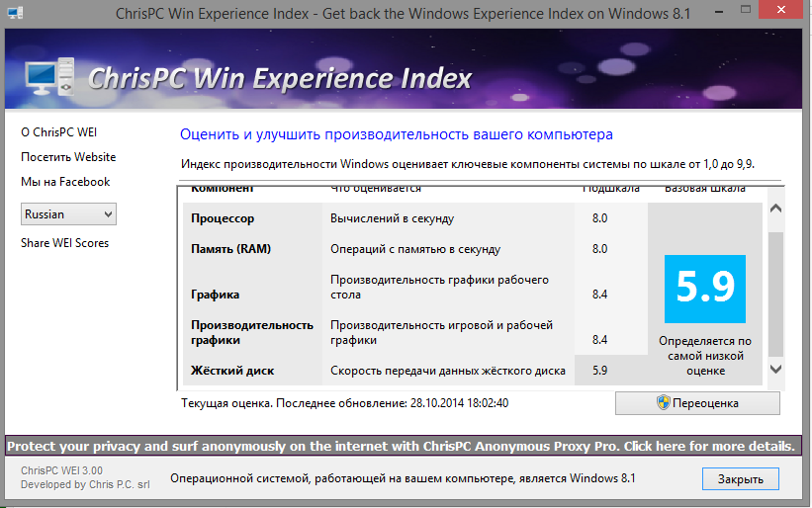Click the 5.9 subscore for Жёсткий диск
The width and height of the screenshot is (812, 508).
pos(599,371)
